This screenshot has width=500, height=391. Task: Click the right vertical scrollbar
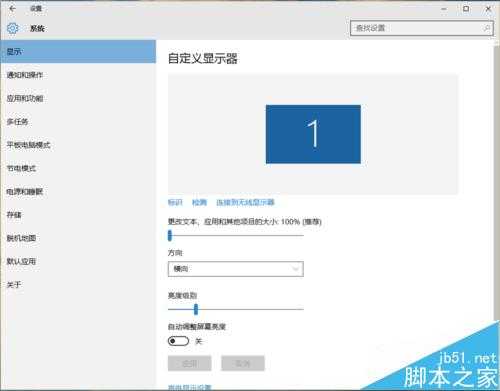(496, 182)
